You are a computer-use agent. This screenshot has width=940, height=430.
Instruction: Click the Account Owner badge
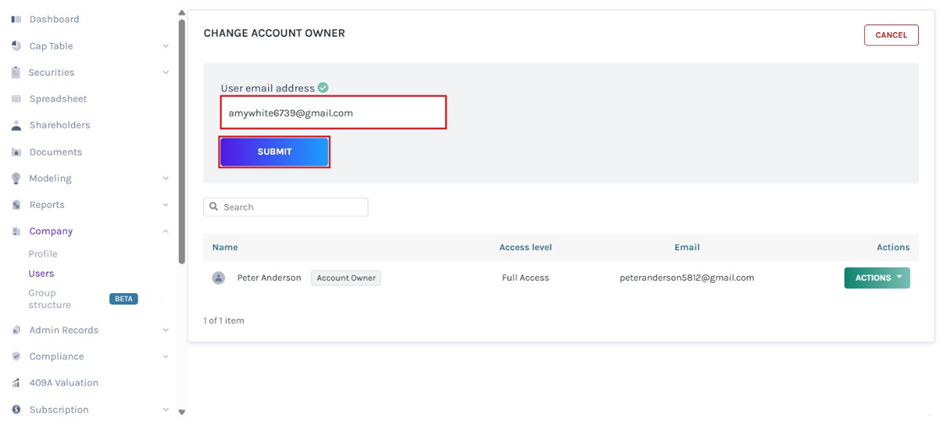(x=346, y=278)
